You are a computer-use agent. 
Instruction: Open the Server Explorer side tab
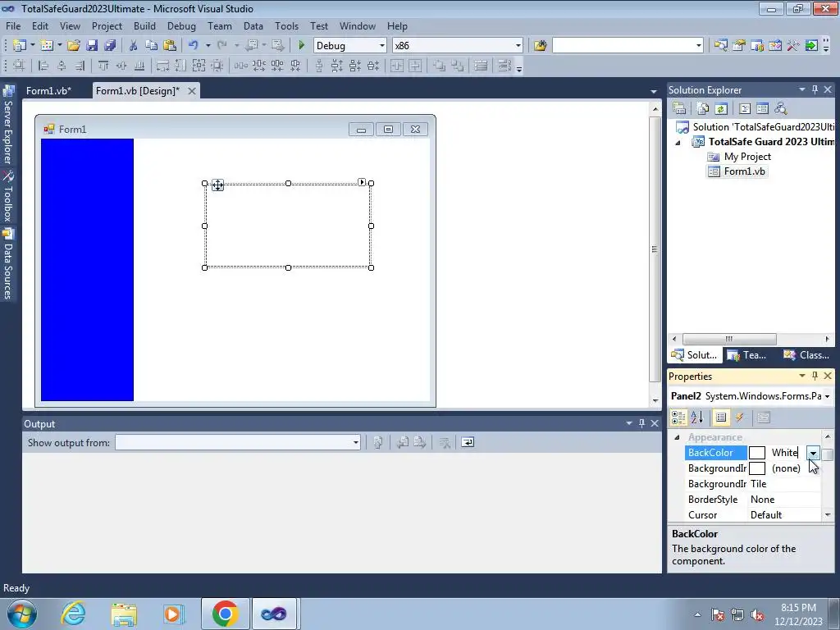(x=8, y=126)
